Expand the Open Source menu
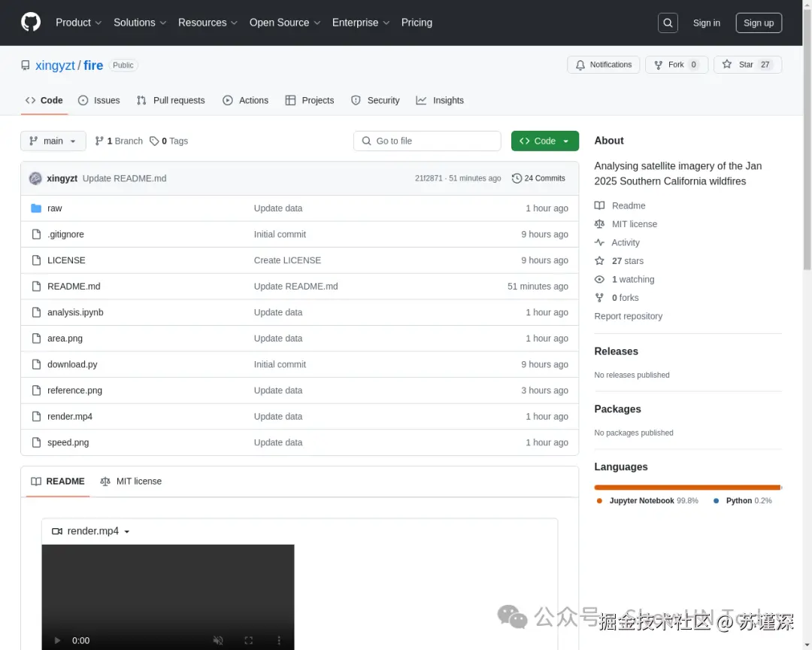812x650 pixels. 285,23
